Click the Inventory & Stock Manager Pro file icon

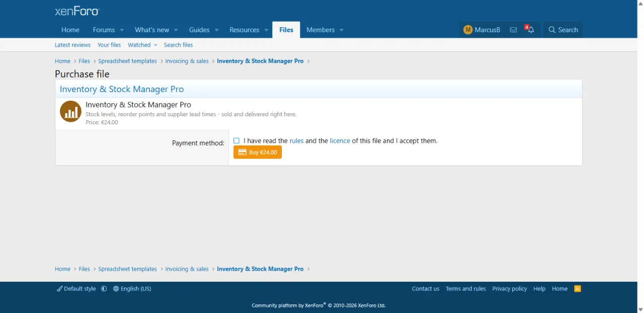pos(70,111)
